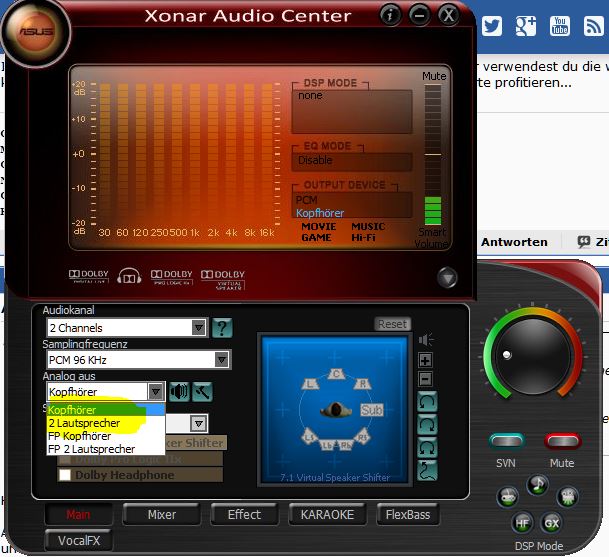Click the Right speaker in shifter
This screenshot has width=609, height=557.
coord(362,384)
